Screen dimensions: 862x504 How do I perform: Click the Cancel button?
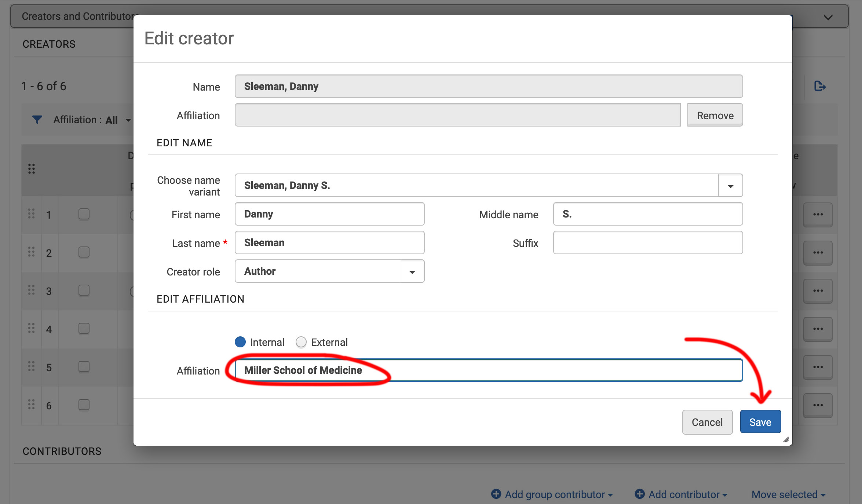coord(707,422)
